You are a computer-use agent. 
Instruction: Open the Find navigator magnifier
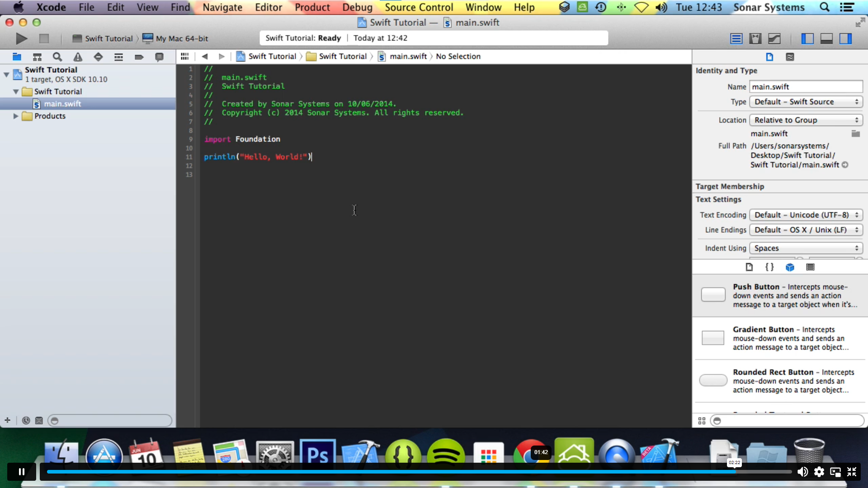[57, 56]
